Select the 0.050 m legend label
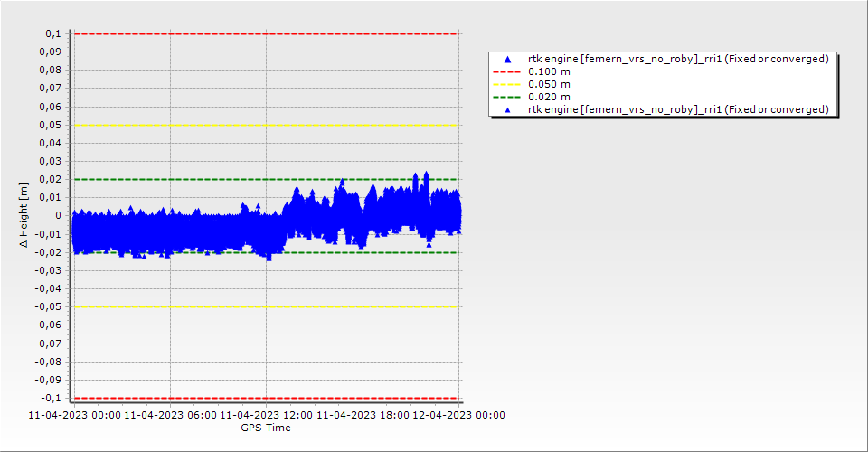Viewport: 868px width, 452px height. click(x=549, y=84)
